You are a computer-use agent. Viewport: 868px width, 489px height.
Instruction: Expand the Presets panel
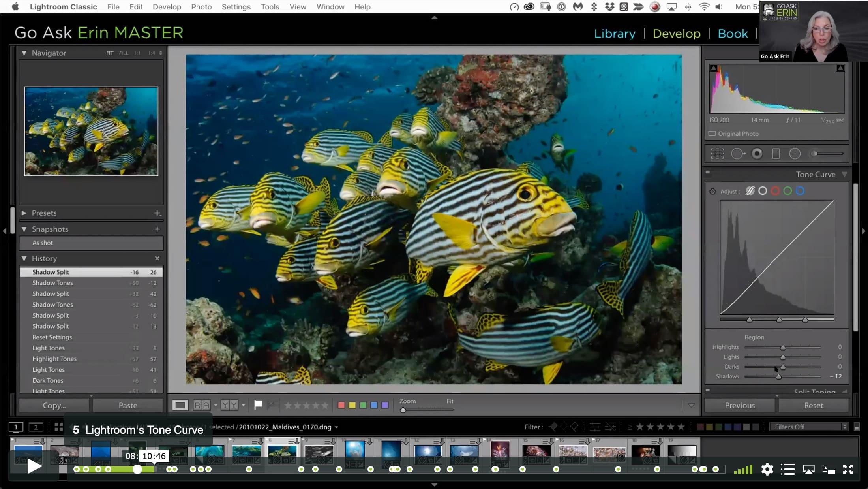[24, 213]
